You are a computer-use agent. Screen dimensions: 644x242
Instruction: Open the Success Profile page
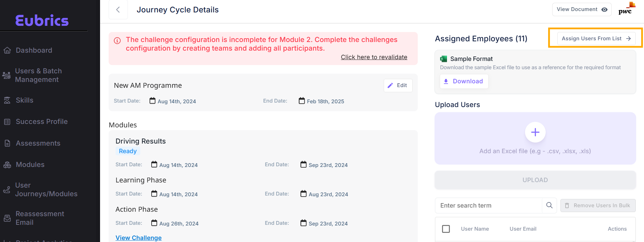click(42, 122)
